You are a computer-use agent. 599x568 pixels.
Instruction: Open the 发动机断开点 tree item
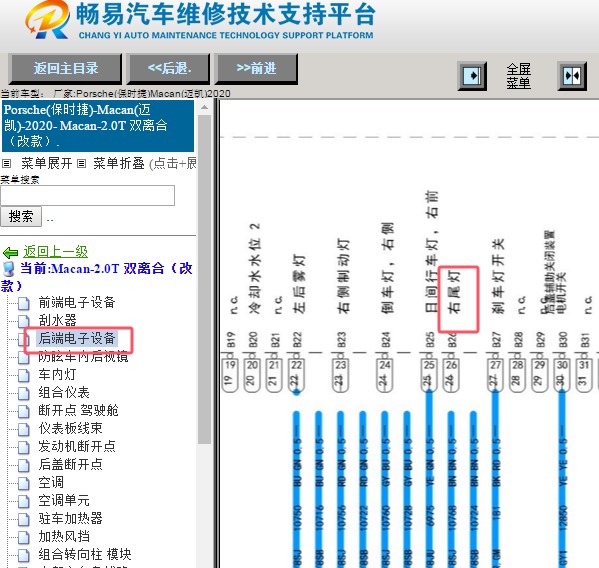click(x=77, y=446)
